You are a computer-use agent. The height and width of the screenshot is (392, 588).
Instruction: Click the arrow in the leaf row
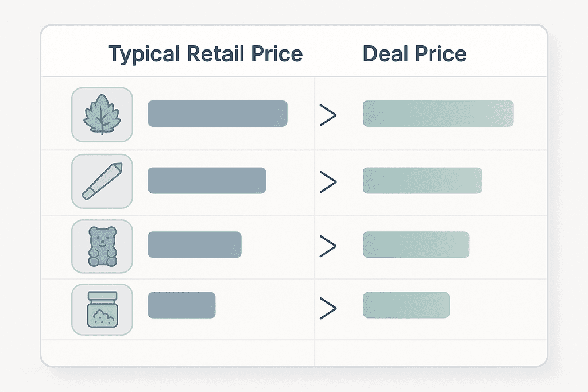[328, 115]
